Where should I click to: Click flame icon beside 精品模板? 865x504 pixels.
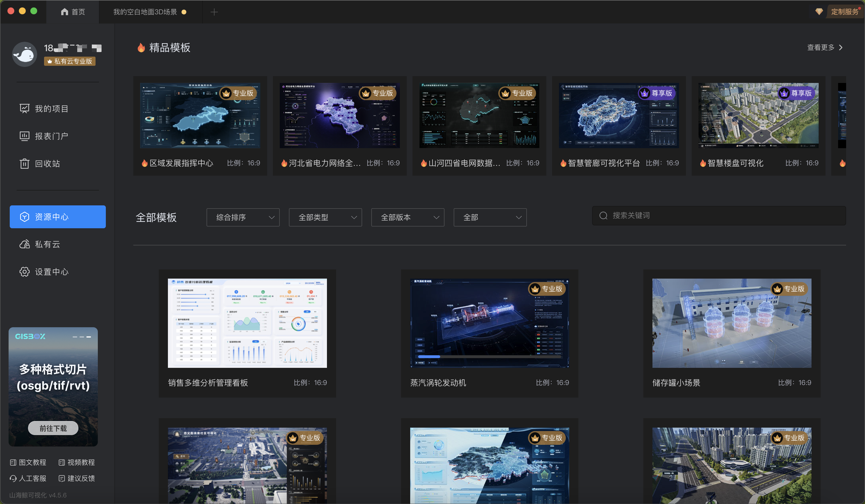tap(141, 47)
